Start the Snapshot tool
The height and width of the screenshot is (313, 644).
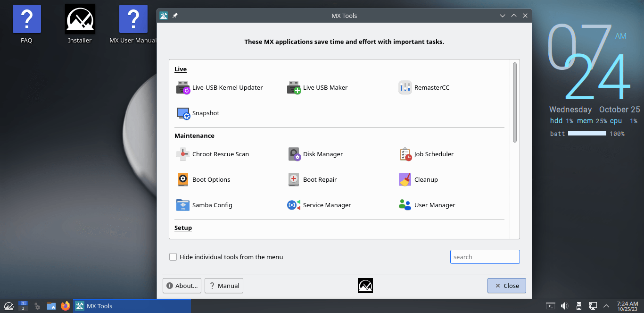[x=198, y=113]
